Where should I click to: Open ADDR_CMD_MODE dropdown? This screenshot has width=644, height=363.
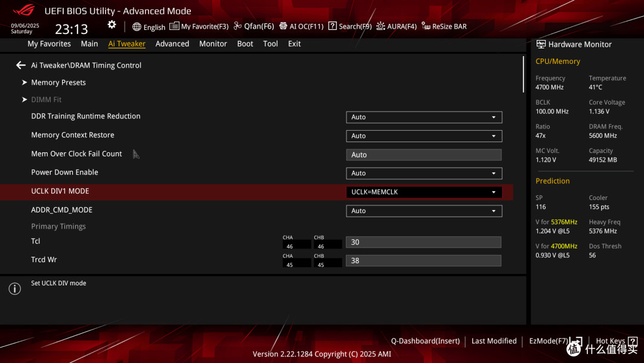pos(424,211)
